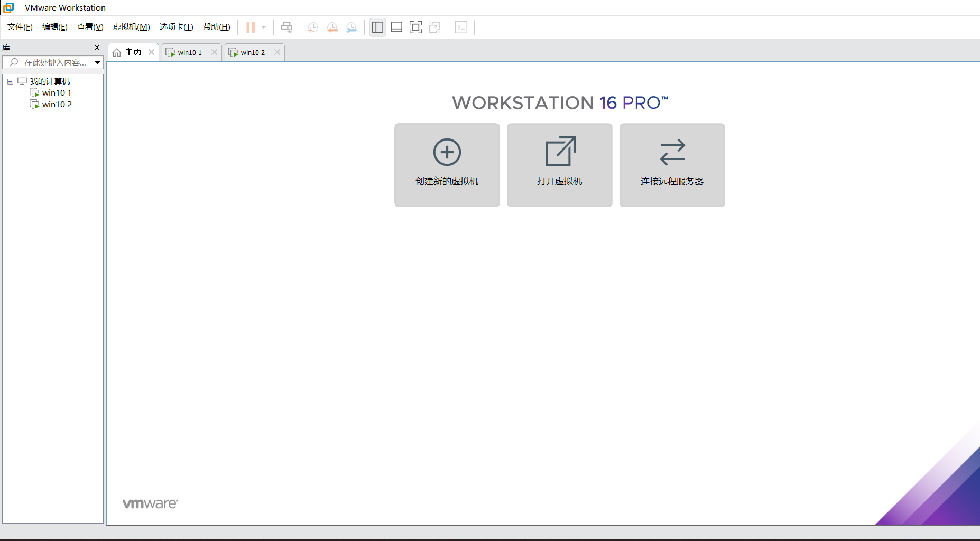This screenshot has height=541, width=980.
Task: Toggle the thumbnail bar view button
Action: click(x=396, y=27)
